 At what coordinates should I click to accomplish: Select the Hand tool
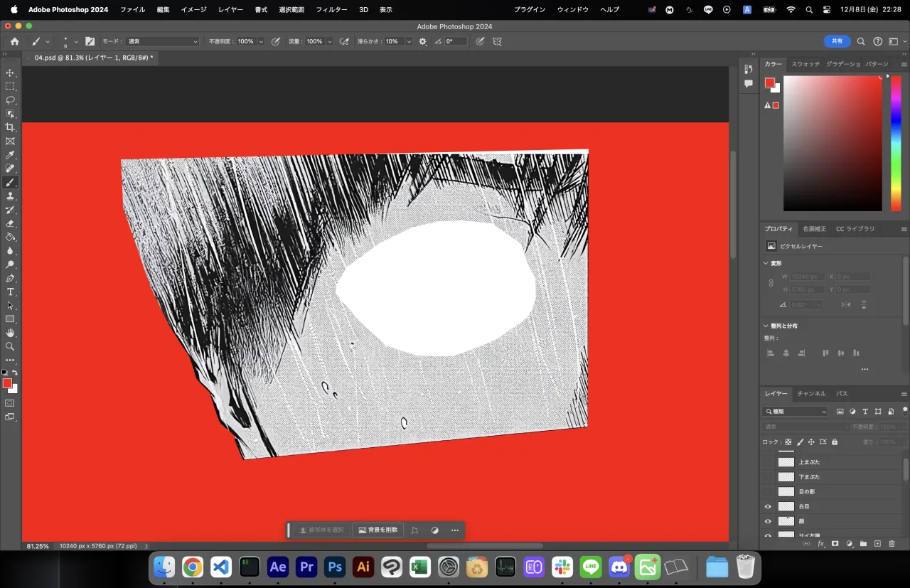coord(10,333)
